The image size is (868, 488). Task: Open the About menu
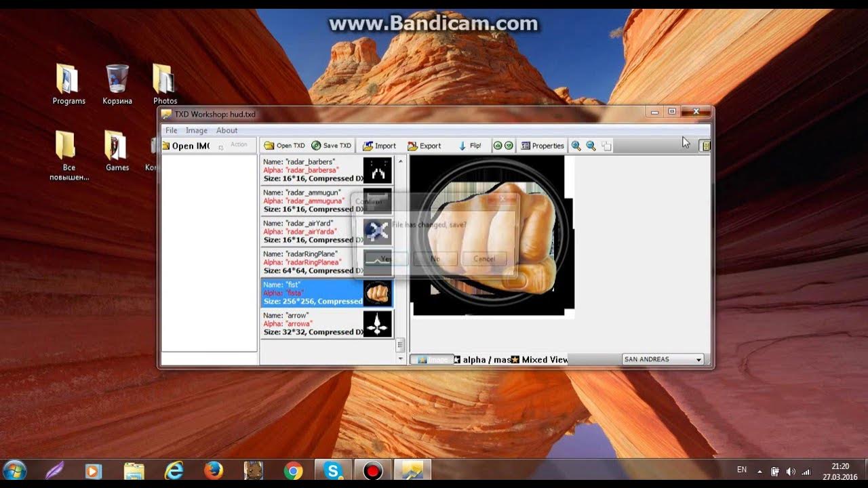click(x=226, y=130)
